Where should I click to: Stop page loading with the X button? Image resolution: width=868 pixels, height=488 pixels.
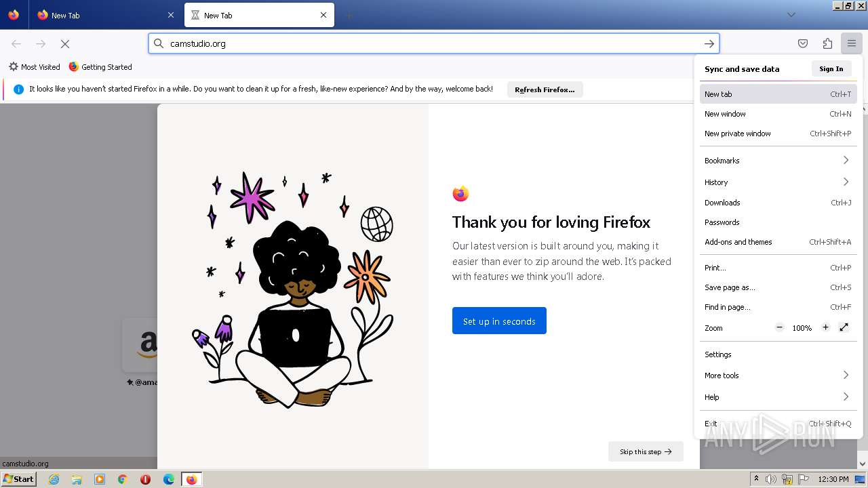[65, 43]
